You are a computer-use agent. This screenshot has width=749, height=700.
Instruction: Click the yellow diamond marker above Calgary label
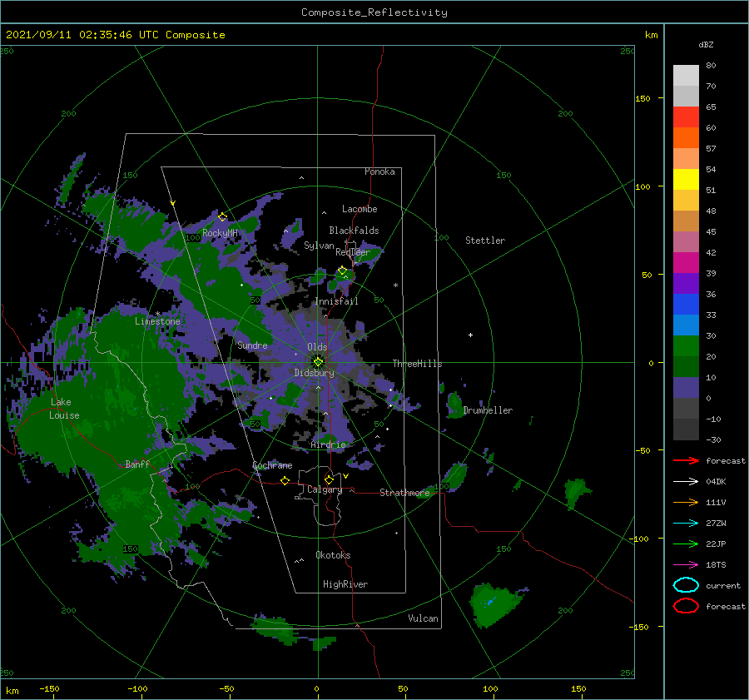pos(329,479)
